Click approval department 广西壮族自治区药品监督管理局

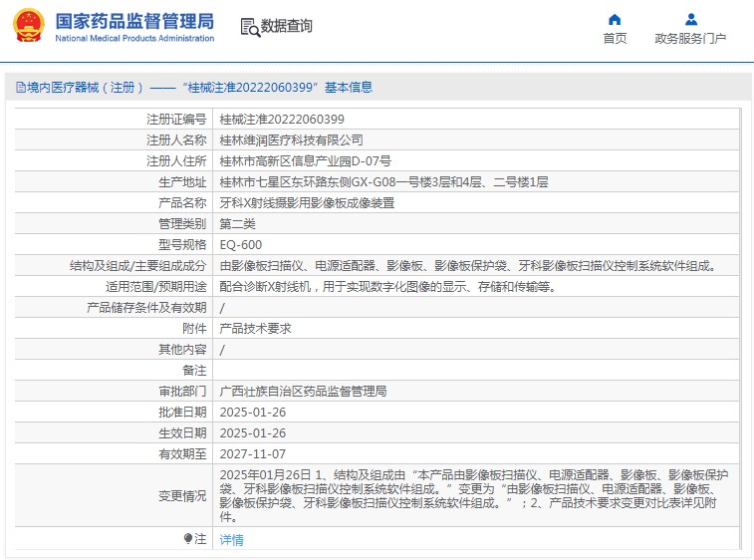point(303,392)
